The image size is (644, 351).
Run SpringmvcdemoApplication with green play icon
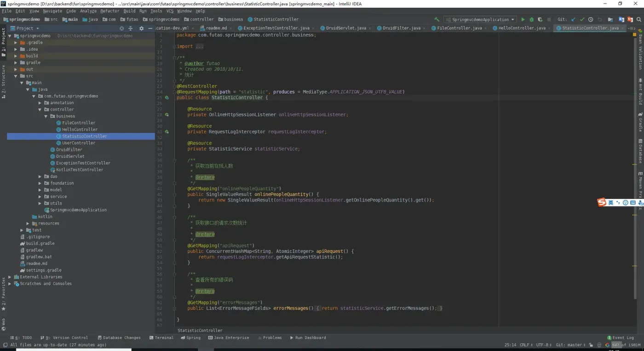(x=523, y=20)
